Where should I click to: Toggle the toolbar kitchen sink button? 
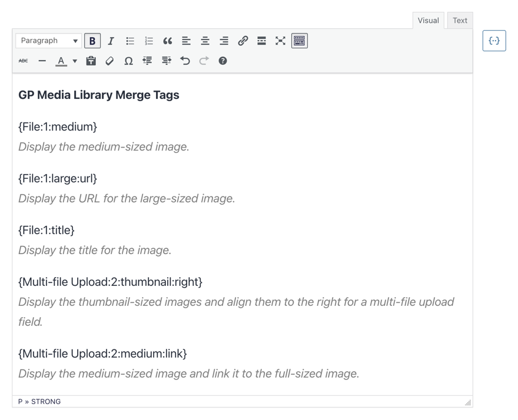pyautogui.click(x=299, y=41)
